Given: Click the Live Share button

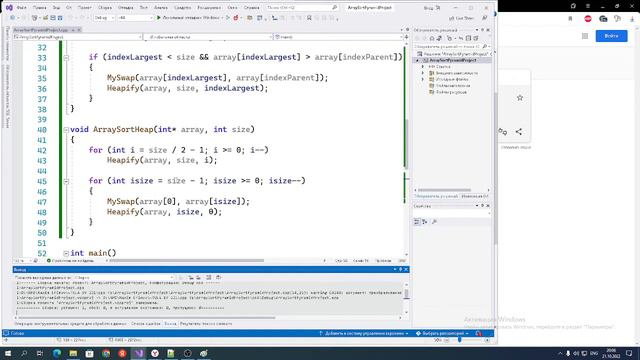Looking at the screenshot, I should coord(461,18).
